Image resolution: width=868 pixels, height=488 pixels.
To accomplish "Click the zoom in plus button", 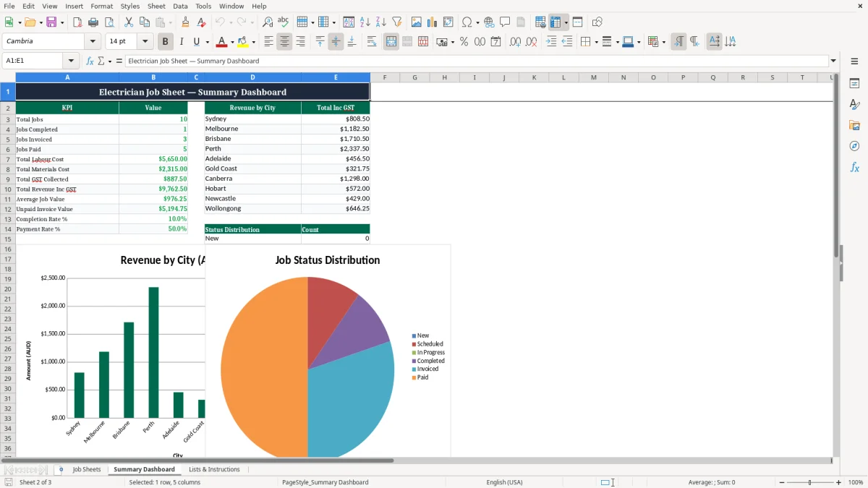I will (x=839, y=482).
